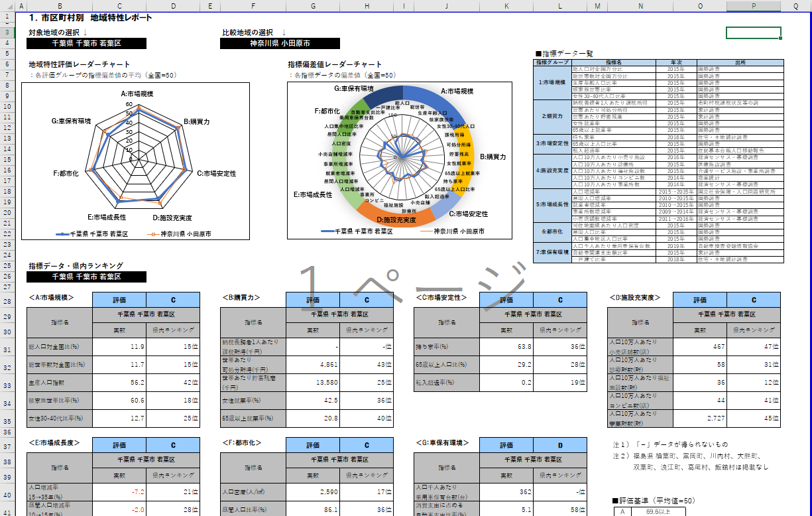Click the orange 'D:施設充実度' ring segment

[x=397, y=220]
